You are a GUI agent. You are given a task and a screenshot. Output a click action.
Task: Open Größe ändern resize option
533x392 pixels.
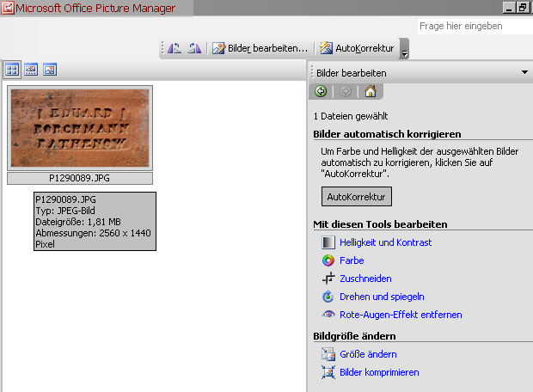pyautogui.click(x=367, y=354)
